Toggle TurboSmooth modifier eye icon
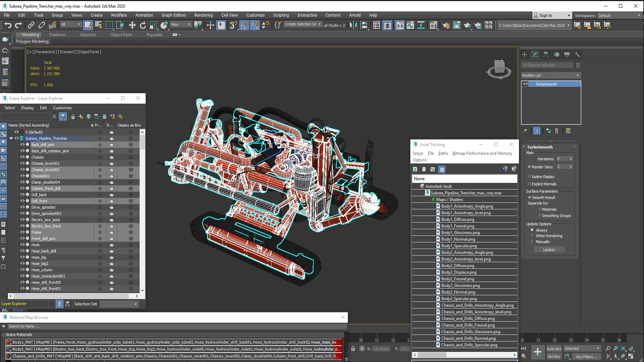 526,84
